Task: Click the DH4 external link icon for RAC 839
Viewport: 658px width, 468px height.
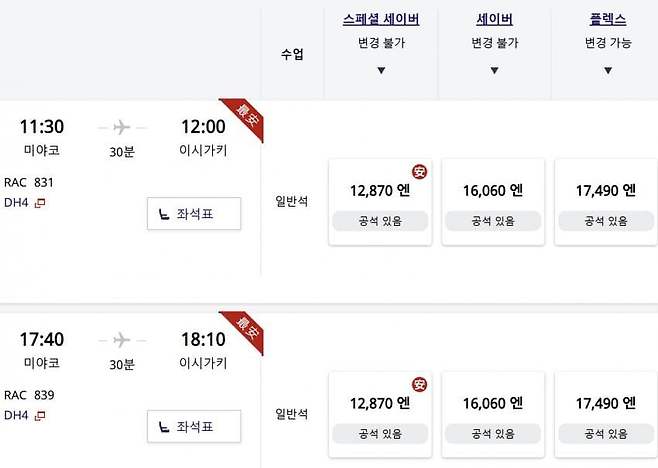Action: (x=40, y=415)
